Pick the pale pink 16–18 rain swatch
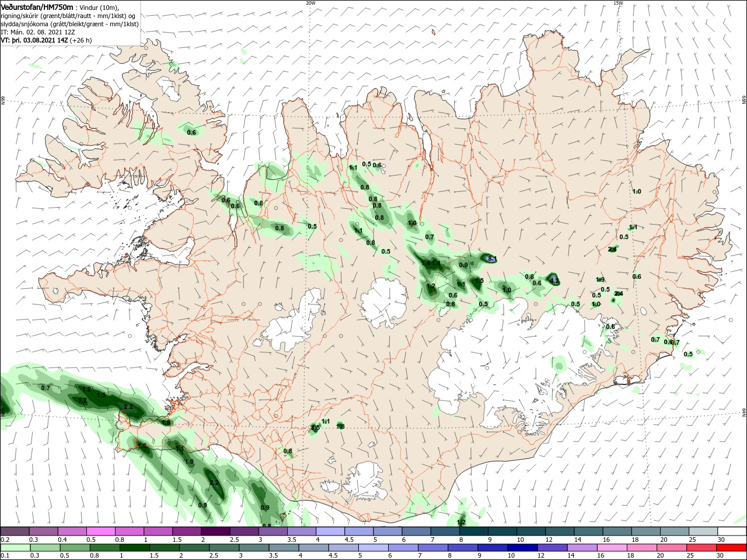This screenshot has width=747, height=560. 611,548
